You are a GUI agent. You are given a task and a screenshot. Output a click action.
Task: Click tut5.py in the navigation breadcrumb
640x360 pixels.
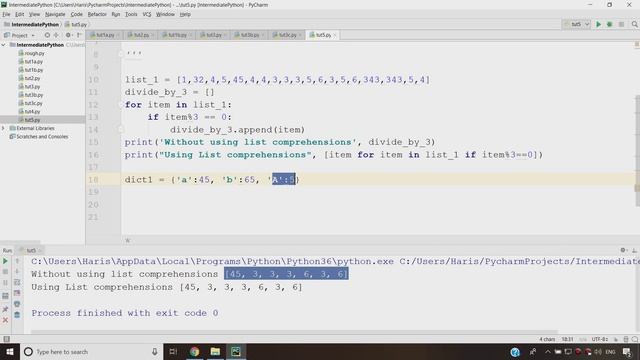coord(76,24)
